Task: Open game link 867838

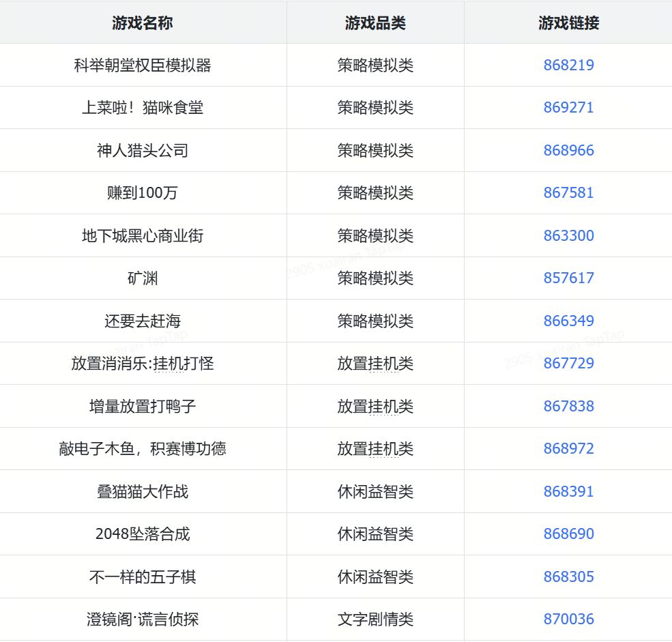Action: click(568, 407)
